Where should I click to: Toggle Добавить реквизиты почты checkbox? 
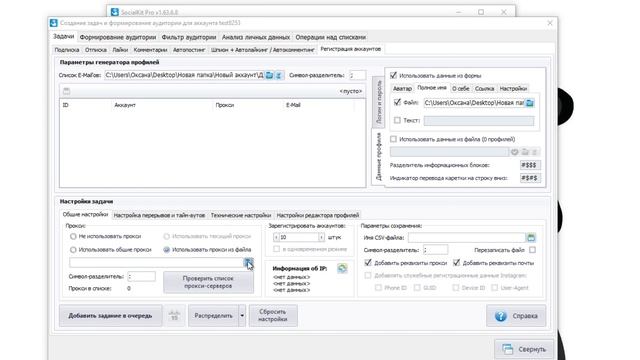pos(456,263)
